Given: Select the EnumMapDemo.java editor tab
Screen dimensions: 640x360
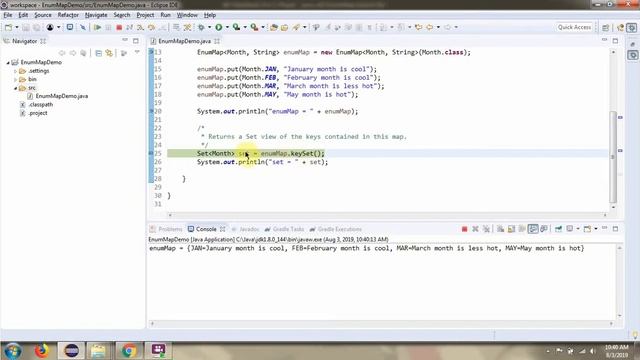Looking at the screenshot, I should coord(184,41).
